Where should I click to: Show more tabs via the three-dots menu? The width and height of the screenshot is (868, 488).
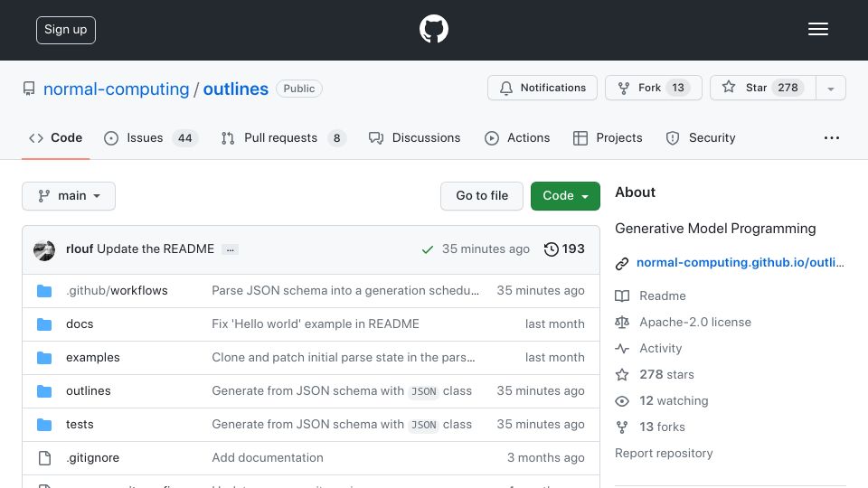(x=832, y=137)
